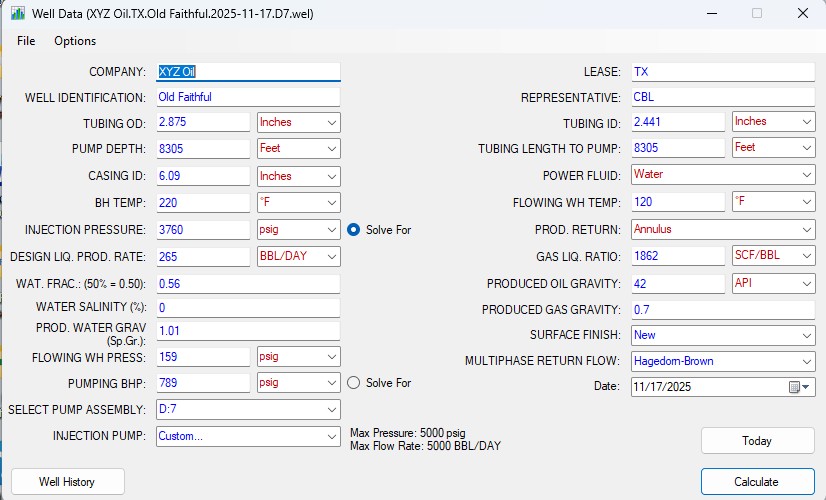Viewport: 826px width, 500px height.
Task: Click the Today button
Action: click(757, 441)
